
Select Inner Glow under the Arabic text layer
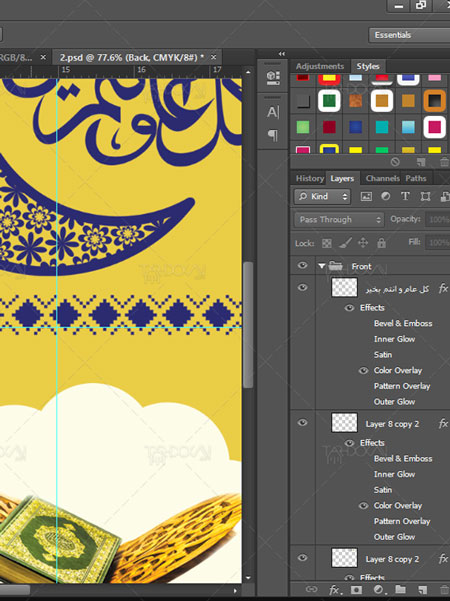(394, 339)
